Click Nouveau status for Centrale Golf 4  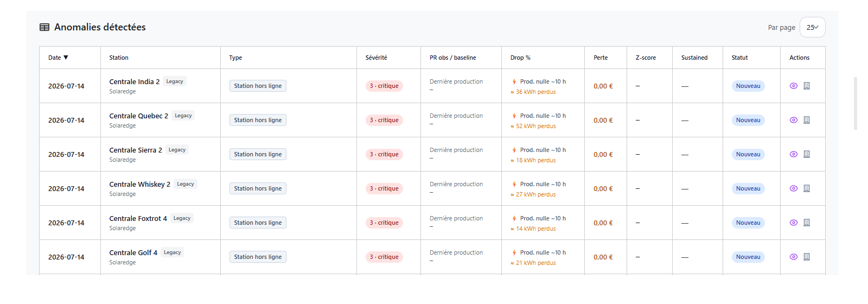(748, 257)
